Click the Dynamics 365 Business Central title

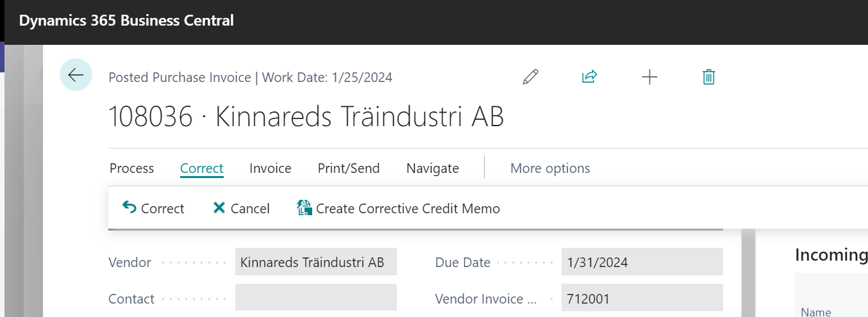pyautogui.click(x=126, y=20)
